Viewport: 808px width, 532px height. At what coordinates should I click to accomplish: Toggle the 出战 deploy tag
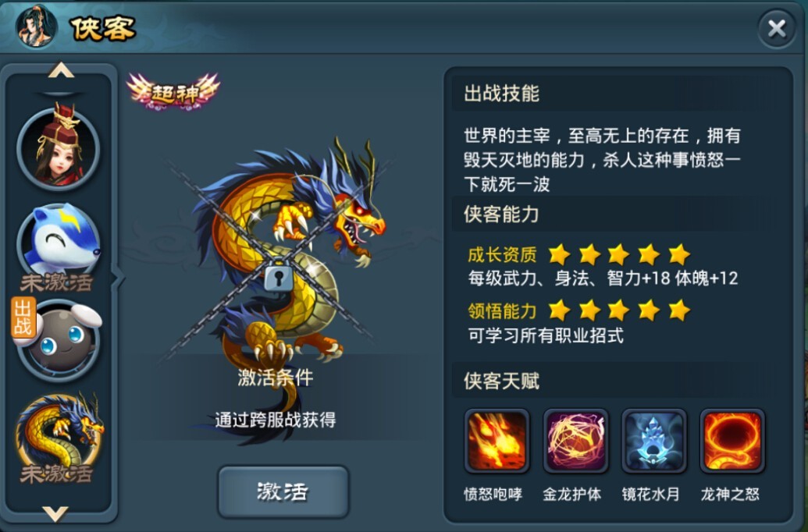(x=23, y=317)
